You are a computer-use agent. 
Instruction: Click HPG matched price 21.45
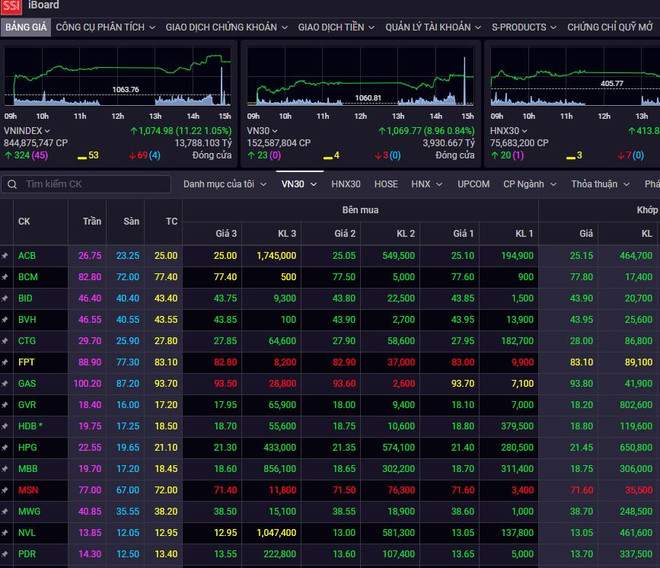(x=581, y=448)
